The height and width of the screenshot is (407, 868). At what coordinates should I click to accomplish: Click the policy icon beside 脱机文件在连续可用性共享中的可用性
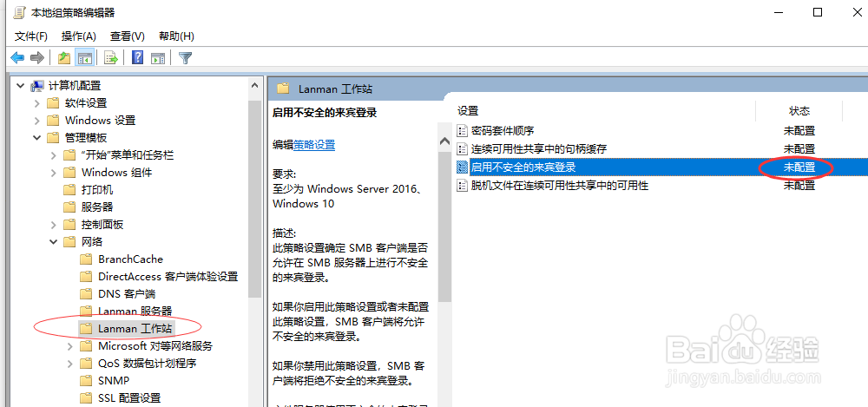(463, 185)
